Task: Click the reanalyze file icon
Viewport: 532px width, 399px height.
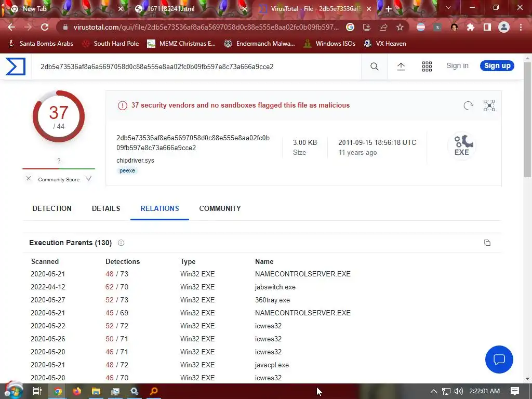Action: click(468, 105)
